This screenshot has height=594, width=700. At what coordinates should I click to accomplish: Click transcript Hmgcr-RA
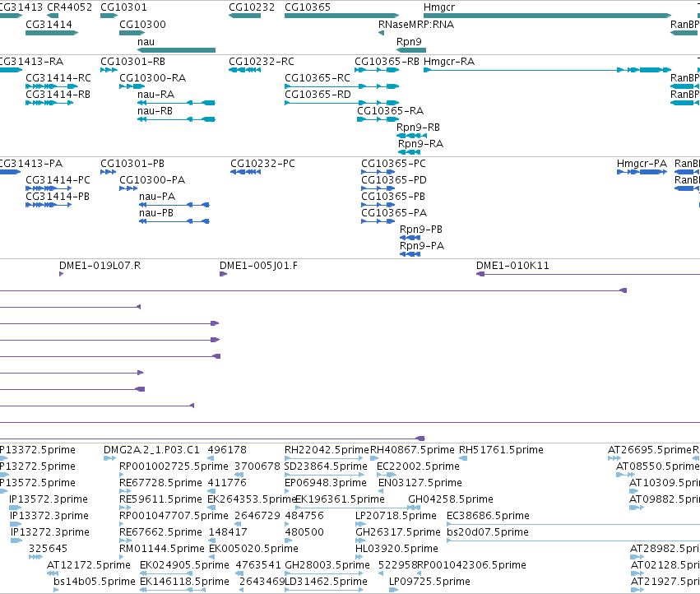[x=547, y=70]
